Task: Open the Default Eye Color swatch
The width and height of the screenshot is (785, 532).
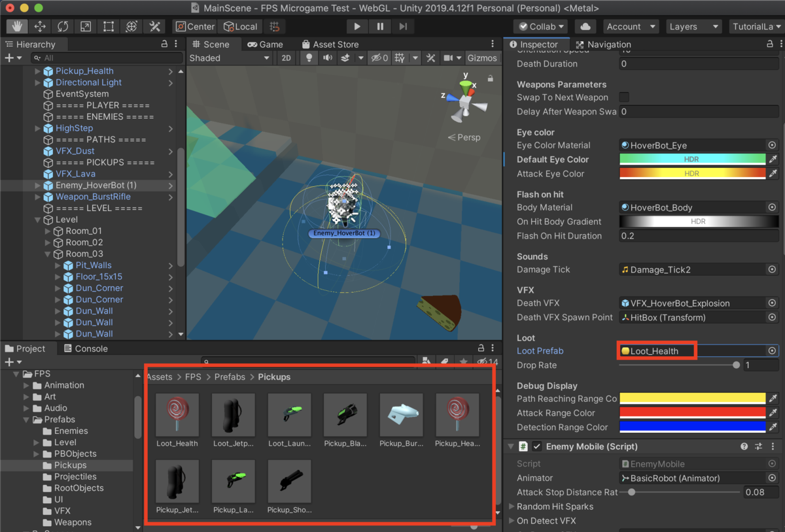Action: coord(693,159)
